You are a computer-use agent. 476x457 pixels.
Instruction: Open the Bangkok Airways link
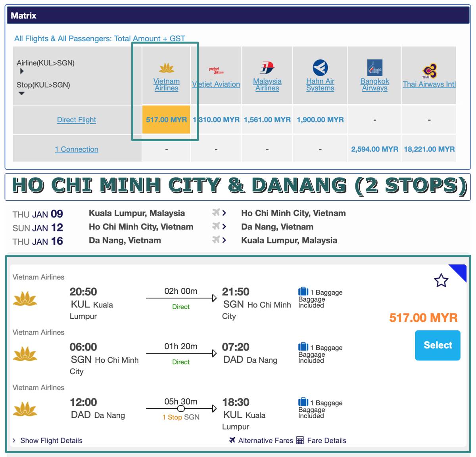click(375, 84)
